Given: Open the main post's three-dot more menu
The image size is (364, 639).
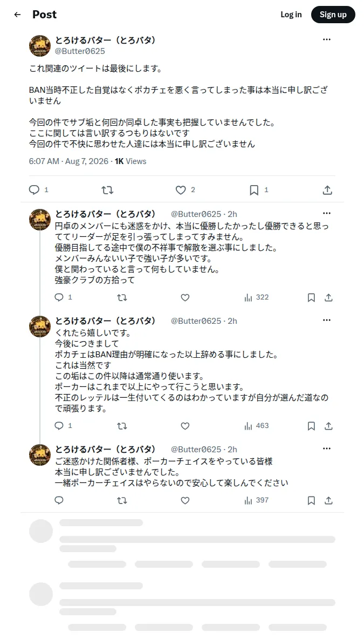Looking at the screenshot, I should tap(327, 39).
